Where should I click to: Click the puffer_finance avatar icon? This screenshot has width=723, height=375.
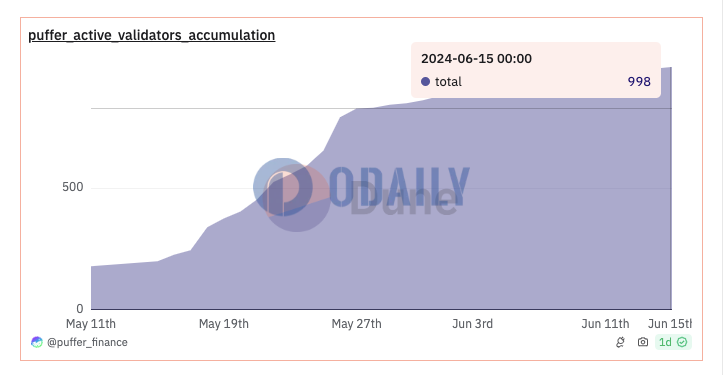pos(37,342)
